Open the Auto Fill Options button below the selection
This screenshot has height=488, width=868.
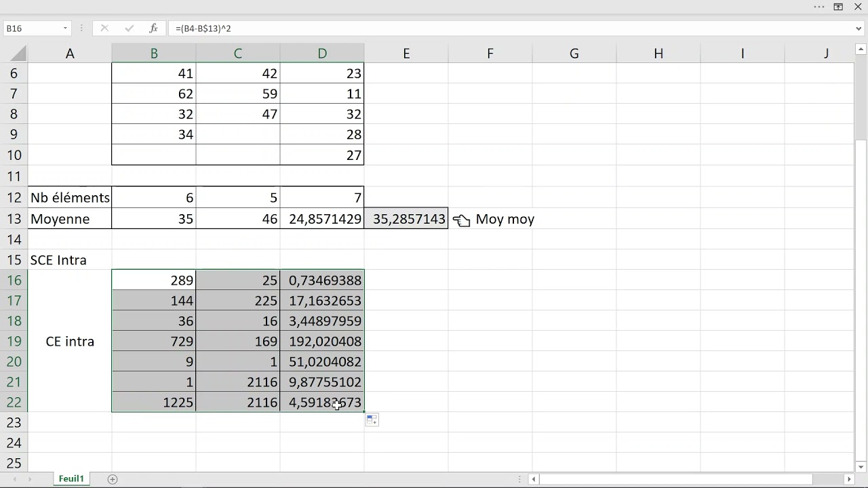[x=372, y=420]
